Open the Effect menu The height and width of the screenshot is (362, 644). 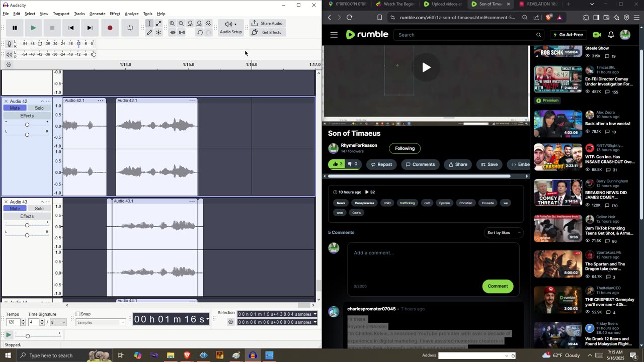click(115, 14)
